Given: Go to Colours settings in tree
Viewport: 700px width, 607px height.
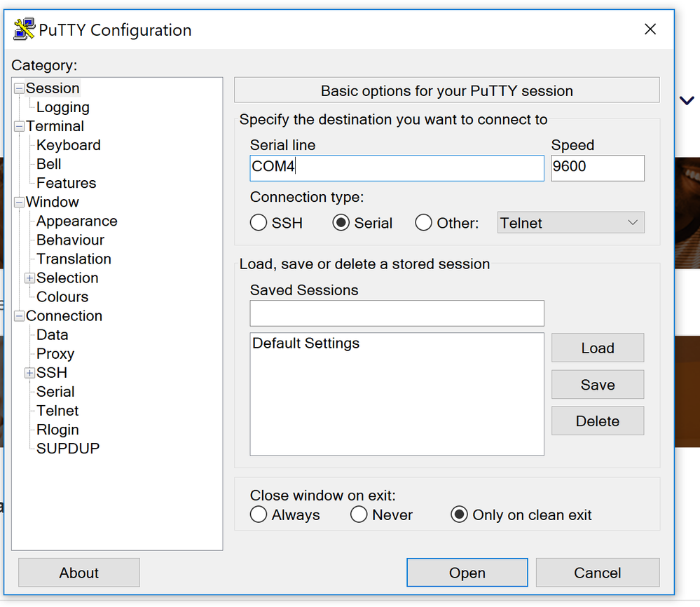Looking at the screenshot, I should tap(62, 296).
